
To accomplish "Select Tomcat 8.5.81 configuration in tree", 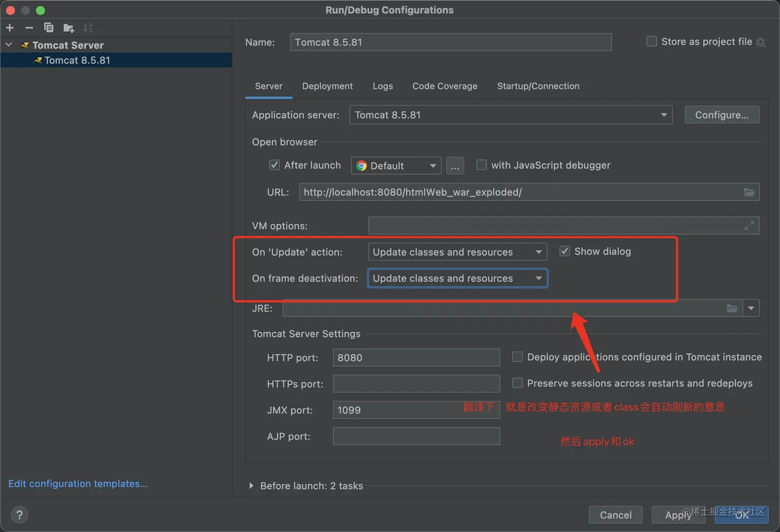I will (x=116, y=60).
